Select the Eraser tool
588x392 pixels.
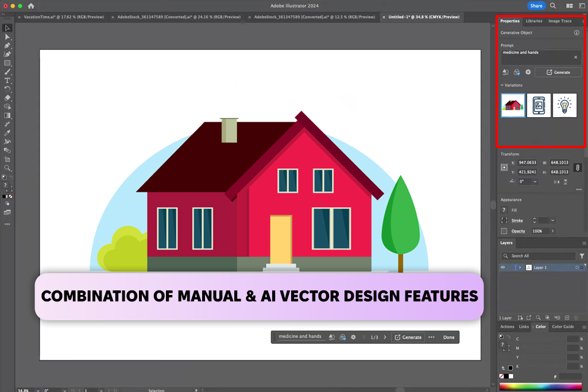(7, 98)
